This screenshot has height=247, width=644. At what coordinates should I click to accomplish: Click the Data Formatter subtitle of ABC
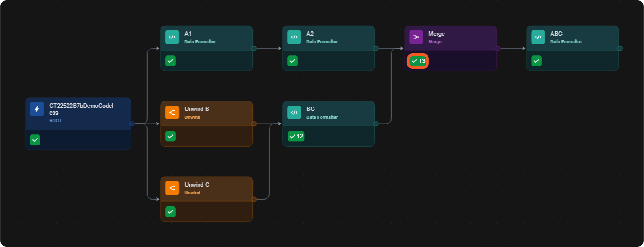click(x=566, y=42)
